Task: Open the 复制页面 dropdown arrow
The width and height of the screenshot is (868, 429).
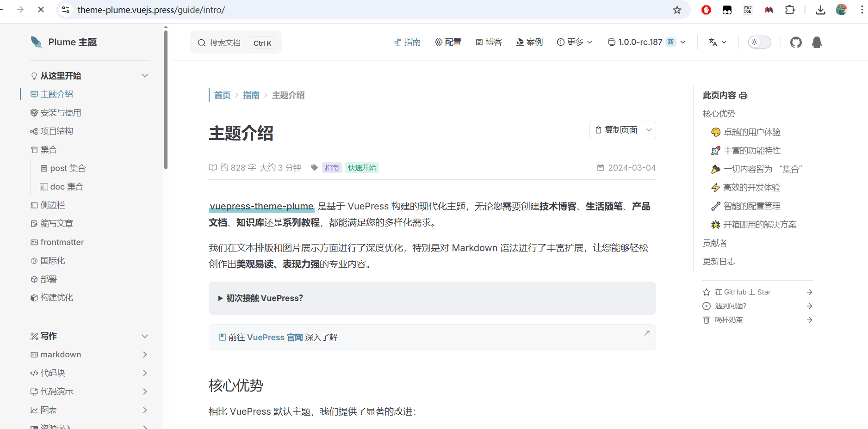Action: (649, 130)
